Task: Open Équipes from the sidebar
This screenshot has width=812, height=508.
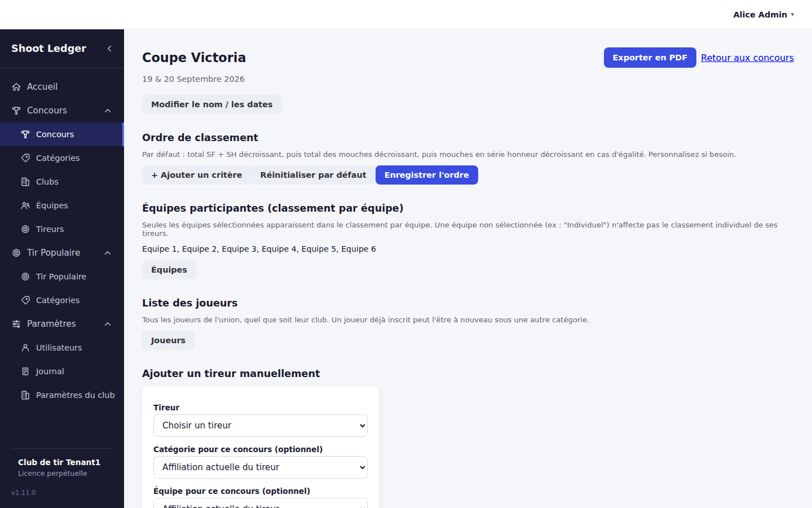Action: 62,205
